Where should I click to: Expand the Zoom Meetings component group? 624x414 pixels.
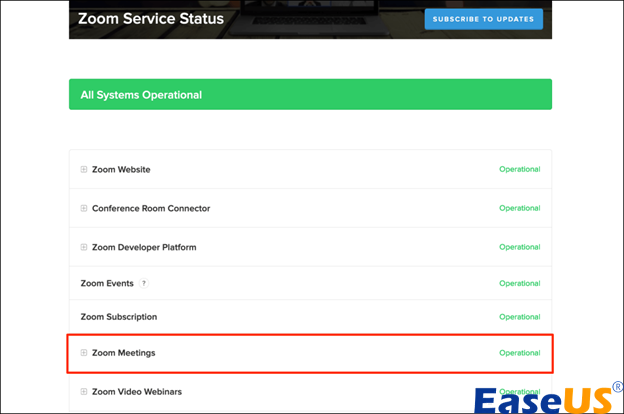pos(84,353)
